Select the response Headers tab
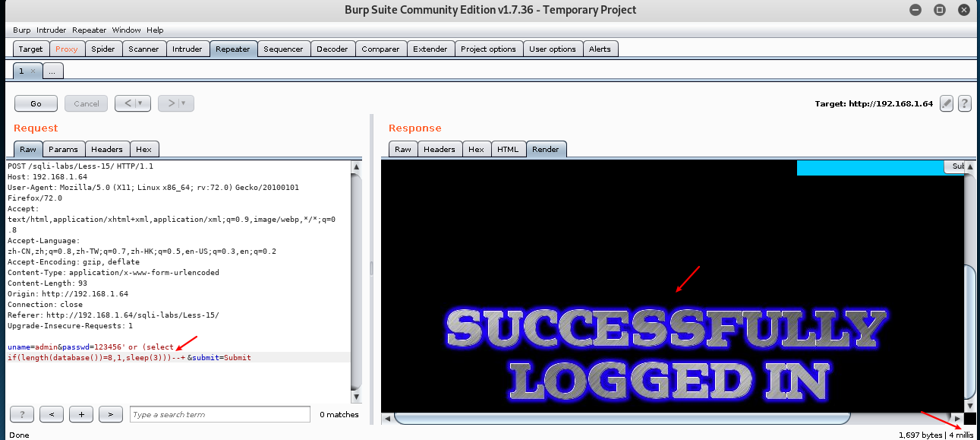Viewport: 980px width, 440px height. (440, 149)
